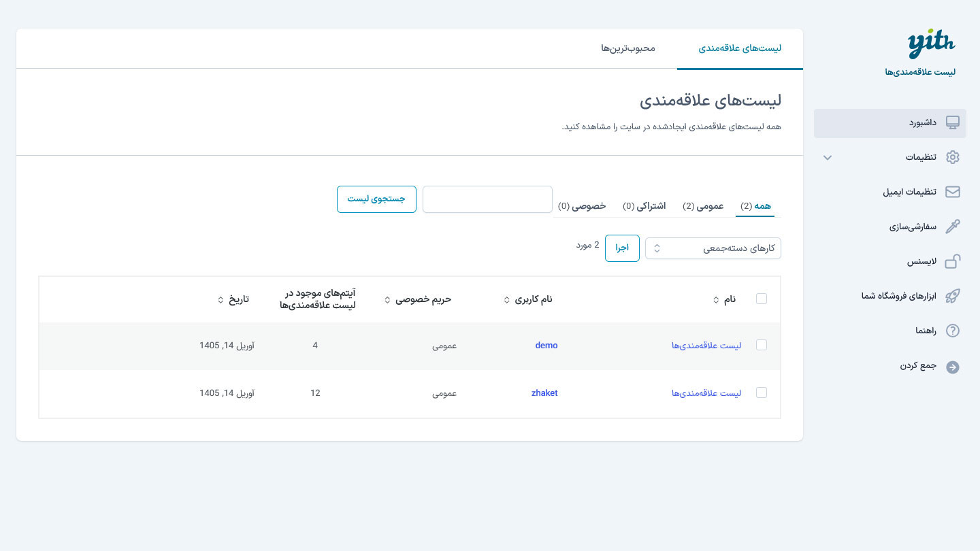This screenshot has width=980, height=551.
Task: Check the row for user demo
Action: tap(762, 345)
